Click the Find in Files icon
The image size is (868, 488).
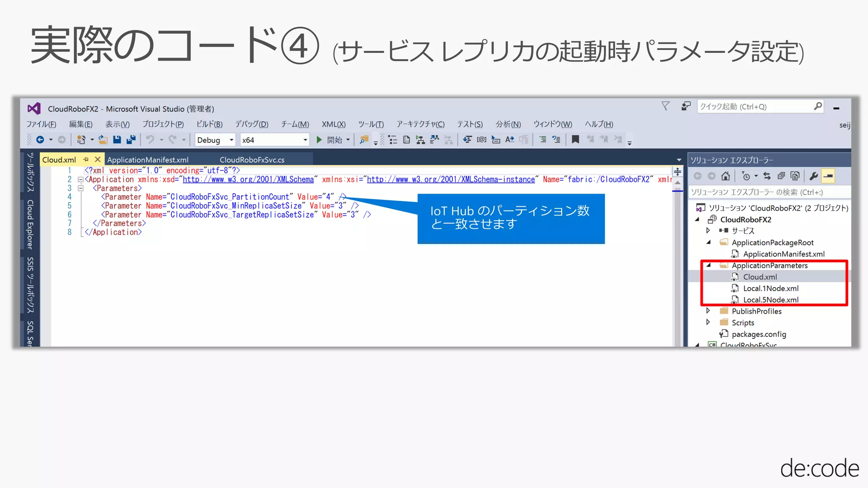[364, 140]
